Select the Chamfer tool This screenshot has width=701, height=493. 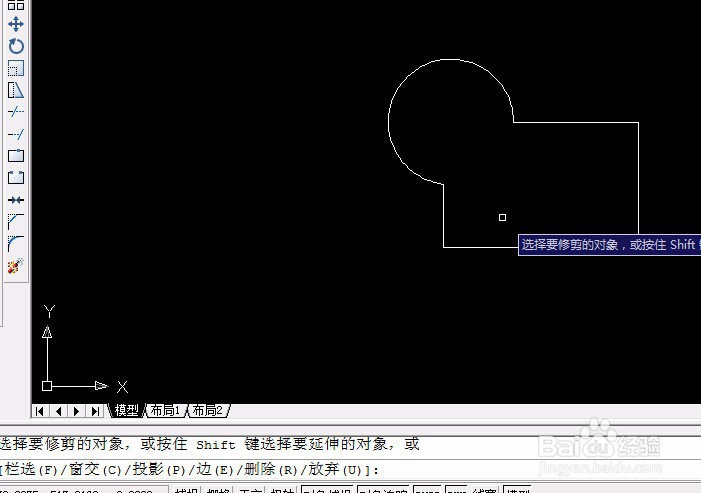(16, 221)
